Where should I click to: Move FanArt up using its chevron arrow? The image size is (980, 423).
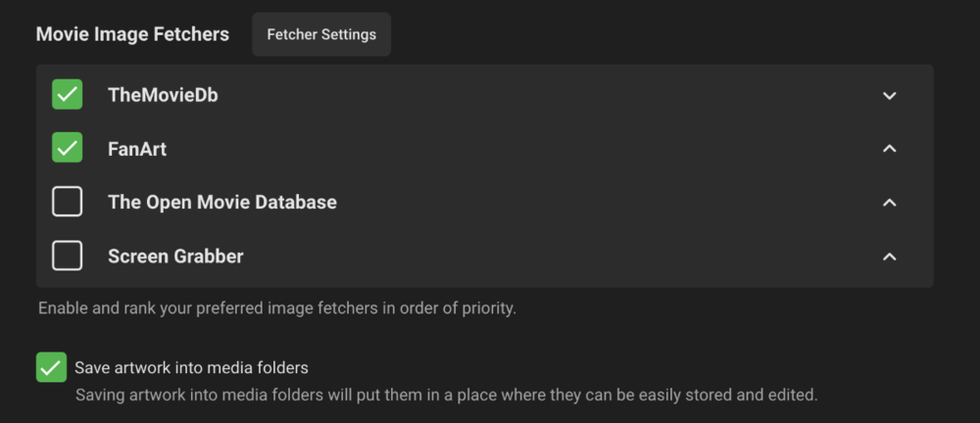pyautogui.click(x=889, y=149)
